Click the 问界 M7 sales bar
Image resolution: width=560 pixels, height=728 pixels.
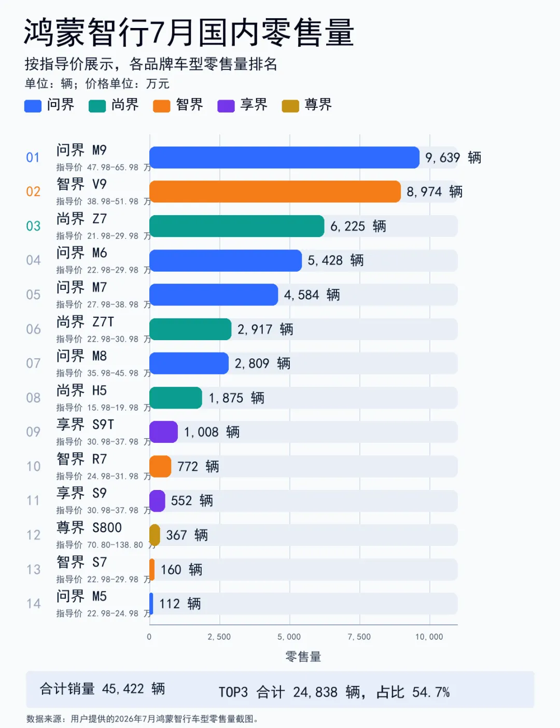[214, 295]
